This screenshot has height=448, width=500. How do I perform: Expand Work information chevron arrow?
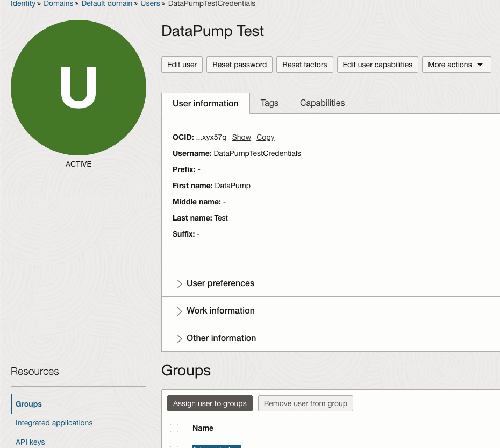pyautogui.click(x=179, y=311)
